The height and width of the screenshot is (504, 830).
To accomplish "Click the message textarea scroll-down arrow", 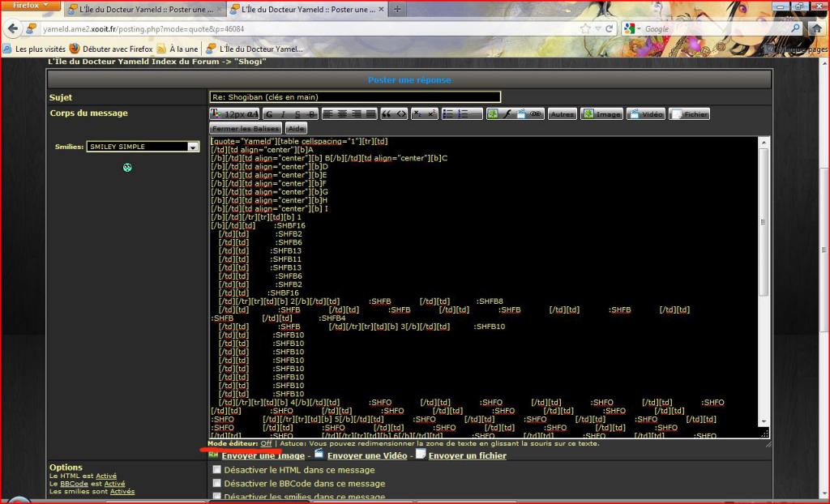I will pos(764,421).
